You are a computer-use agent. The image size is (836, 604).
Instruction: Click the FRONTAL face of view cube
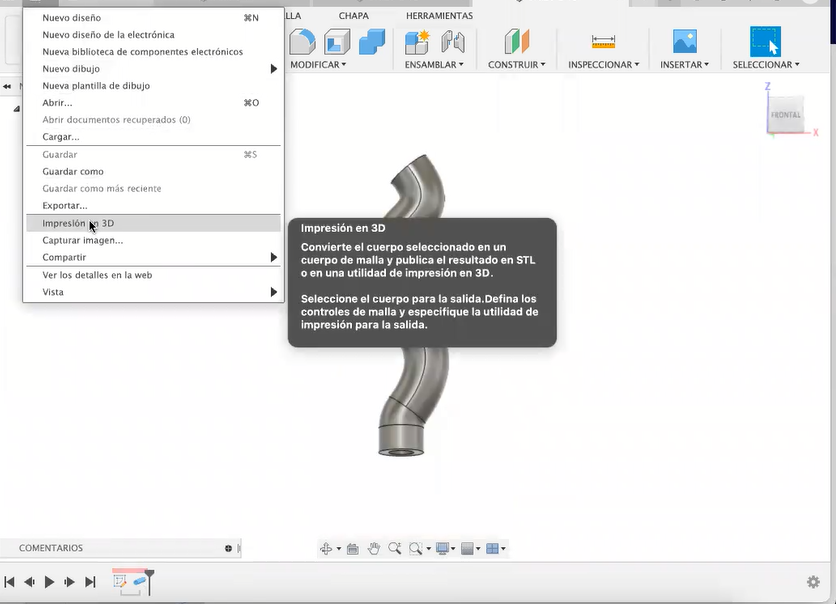tap(785, 115)
